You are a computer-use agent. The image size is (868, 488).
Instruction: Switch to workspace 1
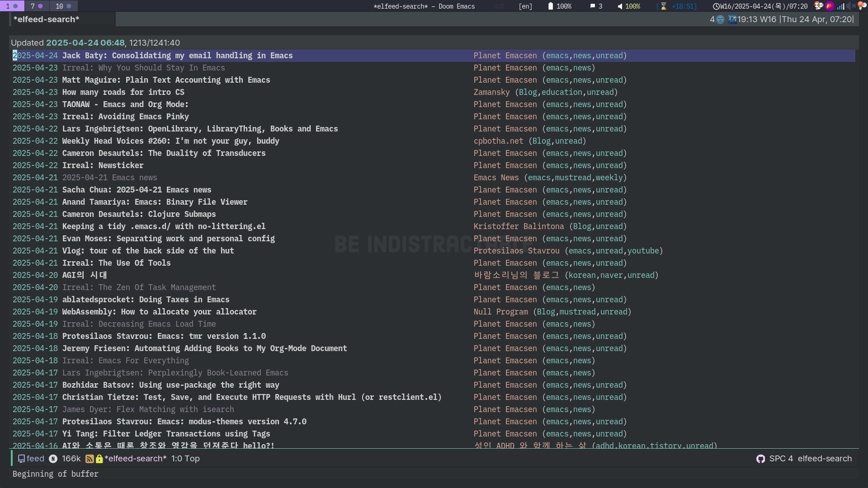point(12,6)
